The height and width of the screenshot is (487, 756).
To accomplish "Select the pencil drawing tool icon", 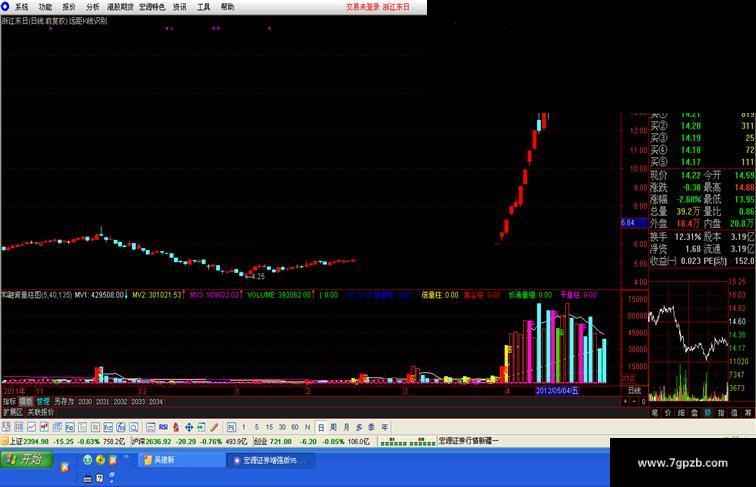I will [x=214, y=427].
